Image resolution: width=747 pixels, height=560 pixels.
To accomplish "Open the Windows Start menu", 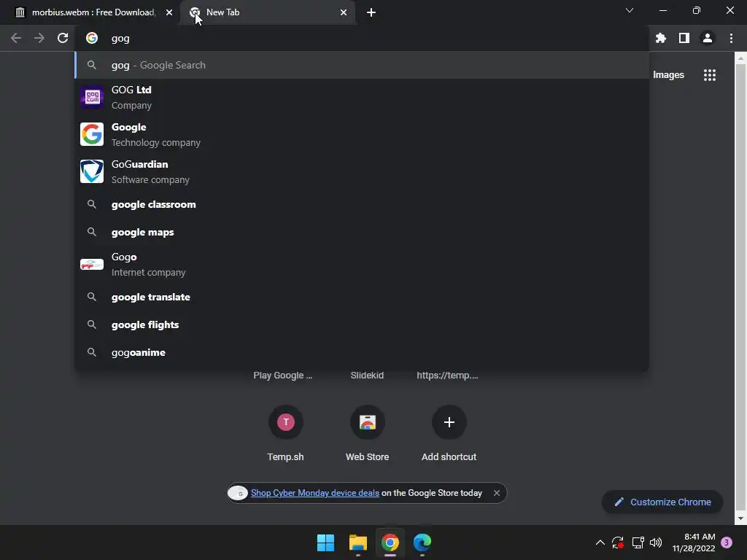I will tap(326, 542).
